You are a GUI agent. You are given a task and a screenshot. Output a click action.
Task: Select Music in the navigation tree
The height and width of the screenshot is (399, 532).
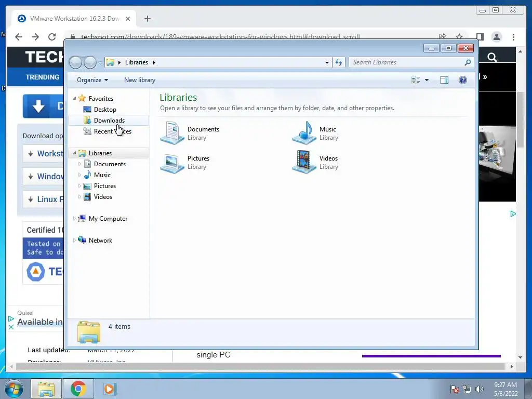(102, 175)
